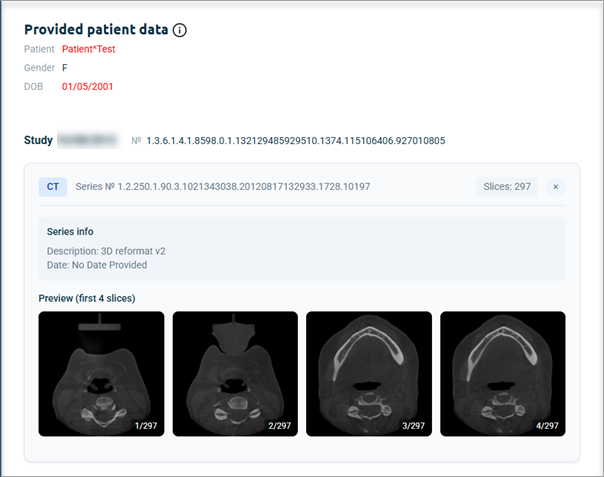Click the Study label
The width and height of the screenshot is (604, 477).
(38, 140)
